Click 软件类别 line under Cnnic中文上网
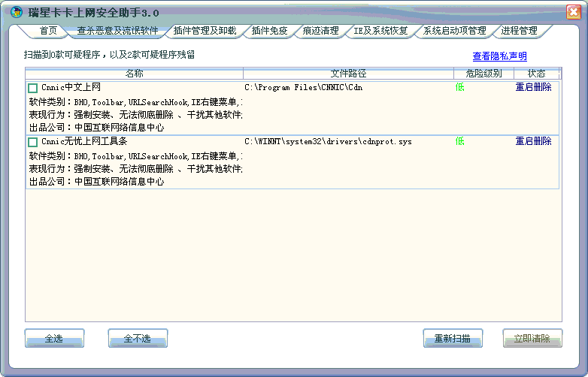The image size is (588, 377). 135,102
